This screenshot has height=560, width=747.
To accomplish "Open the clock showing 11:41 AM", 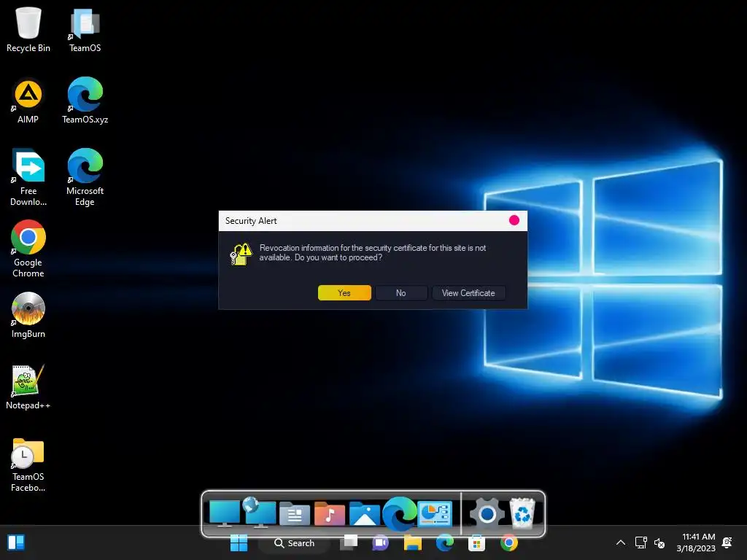I will [x=696, y=542].
